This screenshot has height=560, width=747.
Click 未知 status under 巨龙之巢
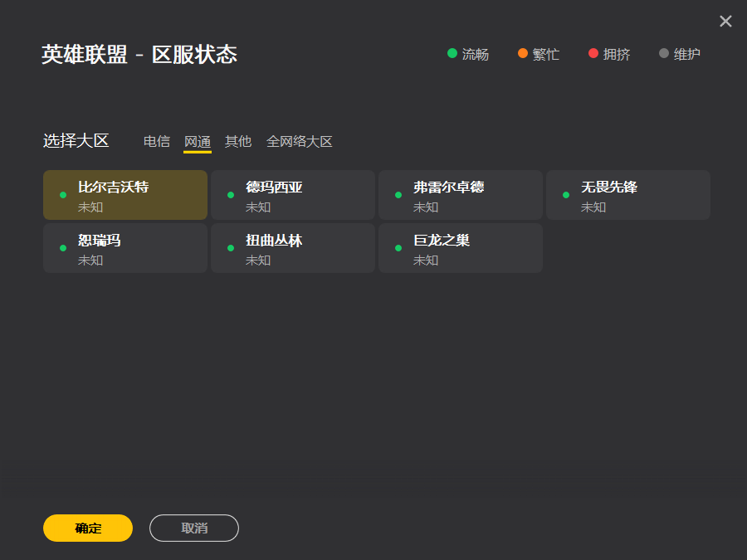pos(426,261)
